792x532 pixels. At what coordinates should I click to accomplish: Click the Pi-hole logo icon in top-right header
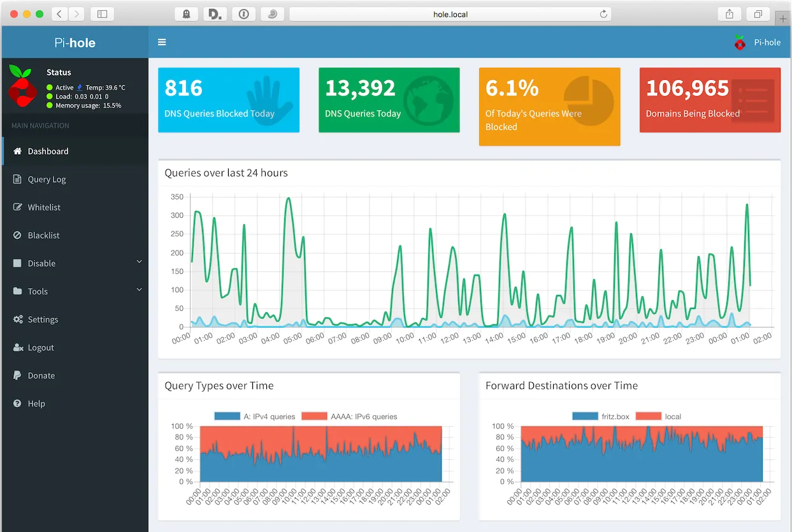pyautogui.click(x=740, y=42)
